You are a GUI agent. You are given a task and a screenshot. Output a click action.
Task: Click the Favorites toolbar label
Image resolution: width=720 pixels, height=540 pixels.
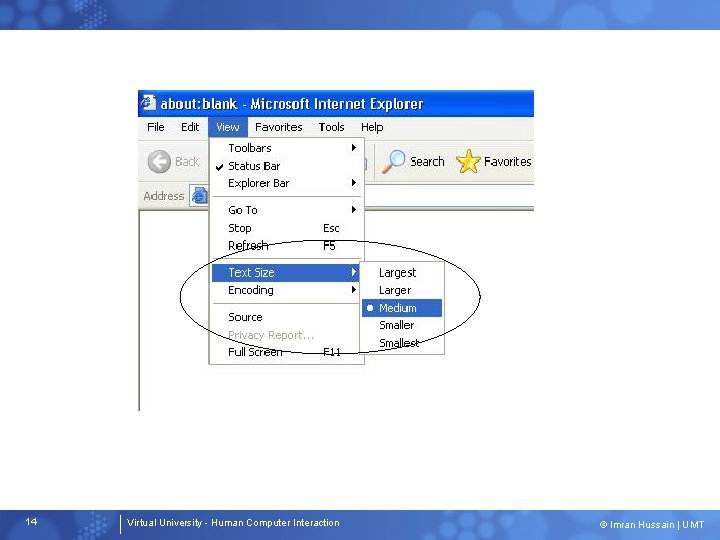click(x=507, y=162)
